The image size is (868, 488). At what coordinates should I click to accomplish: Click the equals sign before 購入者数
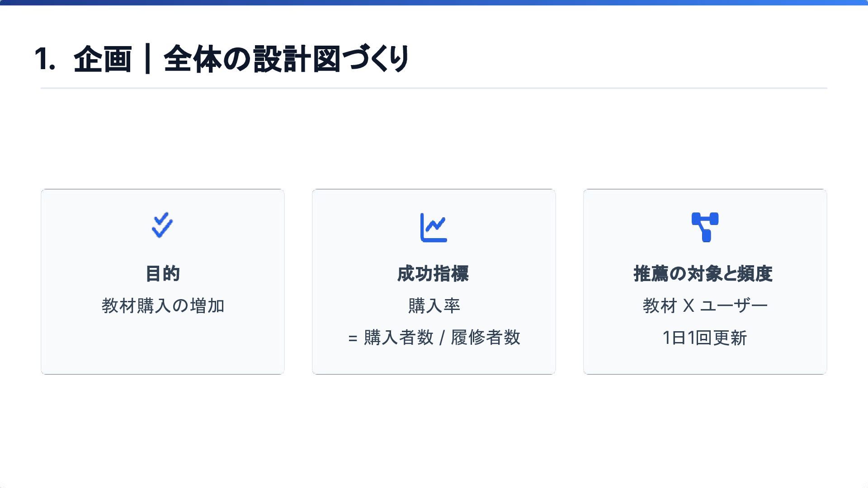(x=353, y=338)
